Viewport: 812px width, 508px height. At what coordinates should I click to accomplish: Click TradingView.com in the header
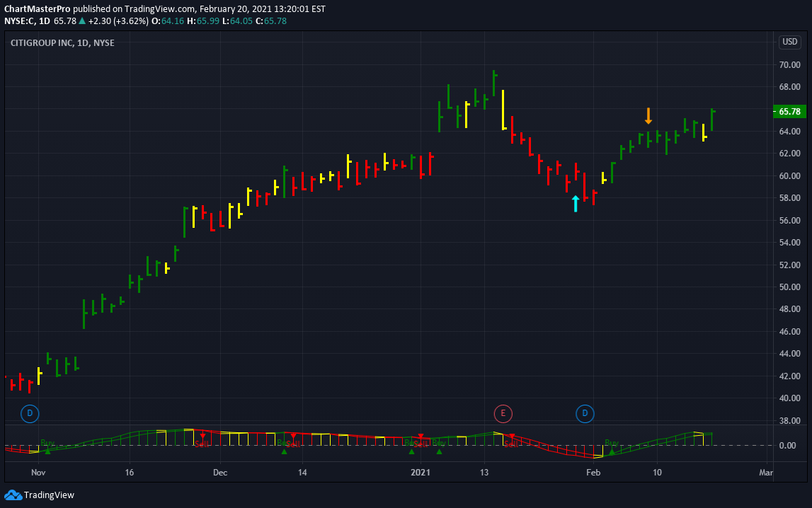coord(160,8)
